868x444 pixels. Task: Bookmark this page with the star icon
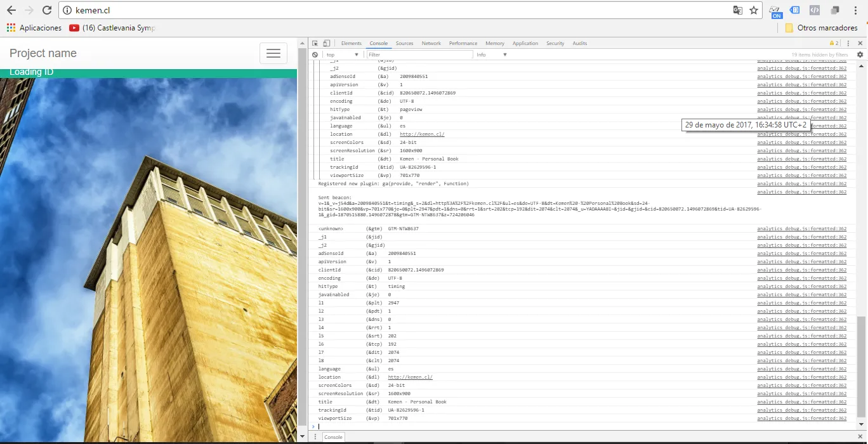click(754, 10)
